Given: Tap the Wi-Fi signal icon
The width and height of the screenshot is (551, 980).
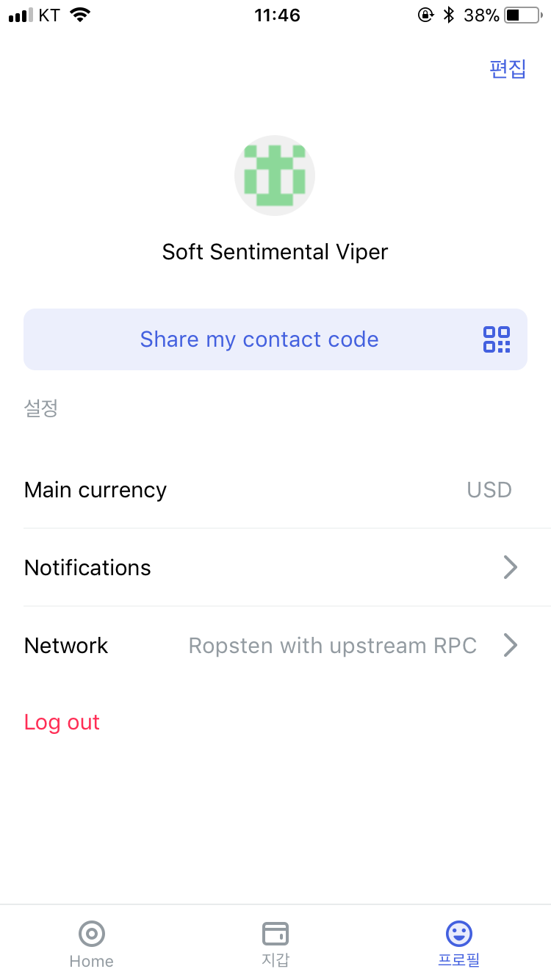Looking at the screenshot, I should pyautogui.click(x=79, y=15).
